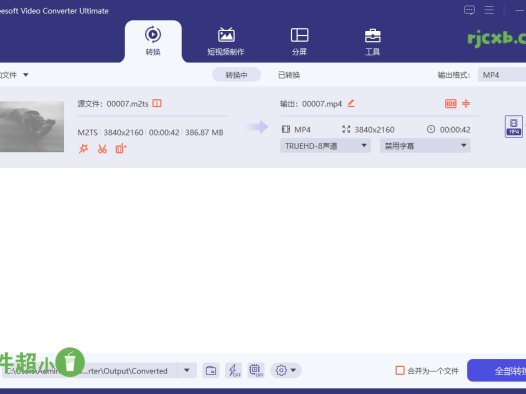The width and height of the screenshot is (526, 394).
Task: Show the 转换中 converting list
Action: click(x=236, y=75)
